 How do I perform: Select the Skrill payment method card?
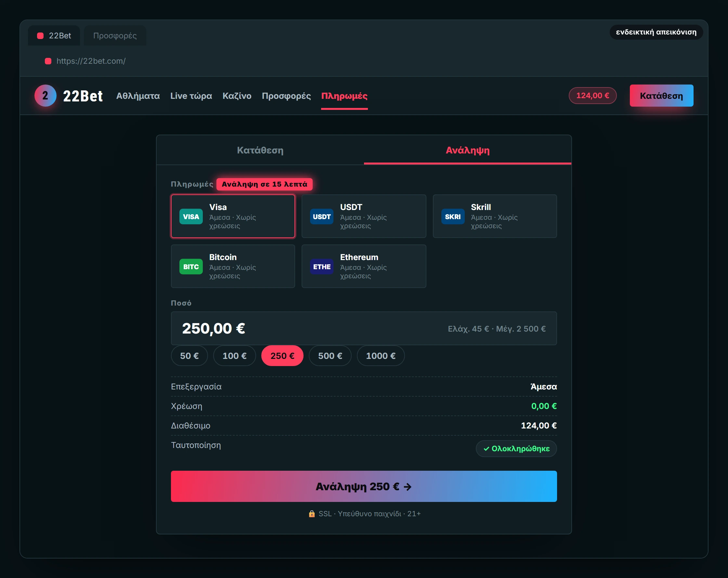pyautogui.click(x=495, y=216)
